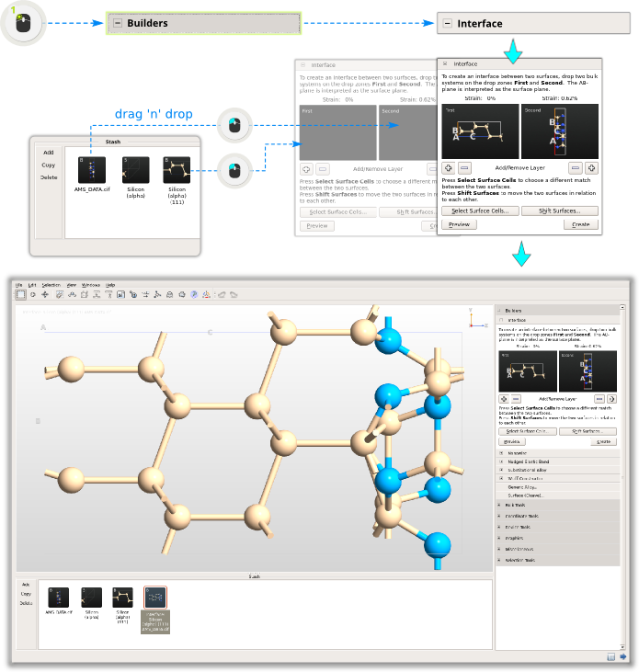
Task: Click minus remove-layer icon under First, top-right panel
Action: point(464,168)
